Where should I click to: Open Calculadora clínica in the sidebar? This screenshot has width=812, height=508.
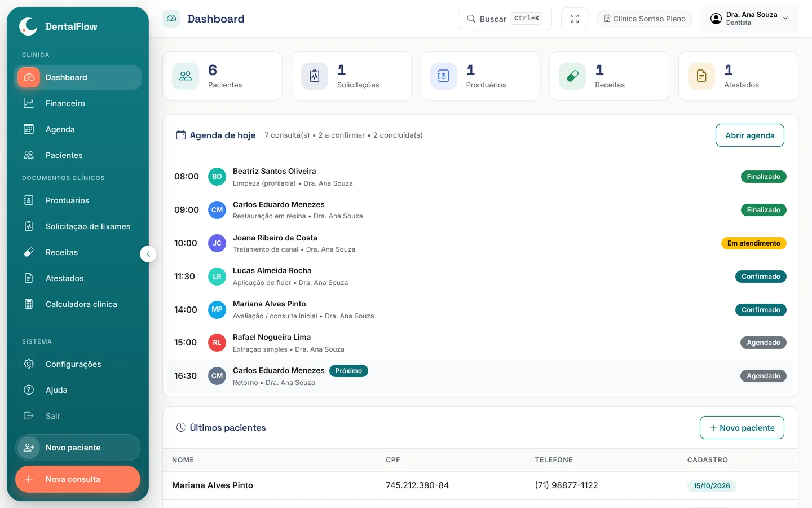tap(78, 304)
